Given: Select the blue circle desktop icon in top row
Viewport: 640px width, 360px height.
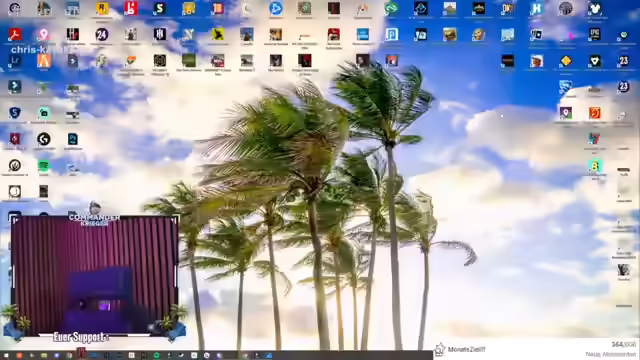Looking at the screenshot, I should [x=276, y=8].
